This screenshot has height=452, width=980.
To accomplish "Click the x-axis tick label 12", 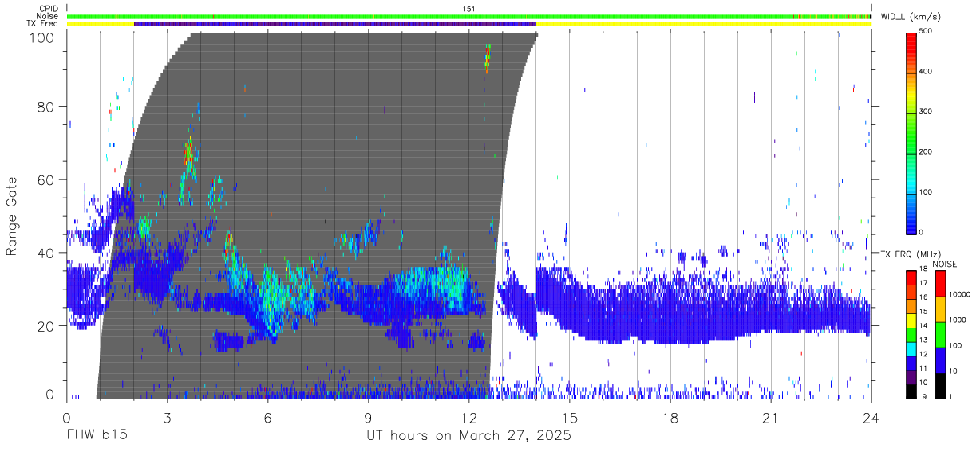I will [469, 419].
